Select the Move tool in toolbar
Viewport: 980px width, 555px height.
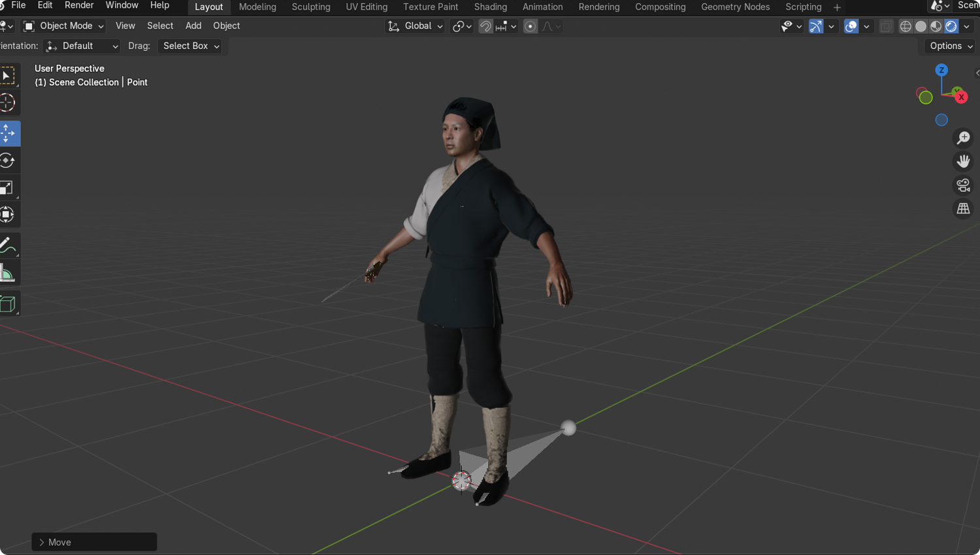coord(8,133)
